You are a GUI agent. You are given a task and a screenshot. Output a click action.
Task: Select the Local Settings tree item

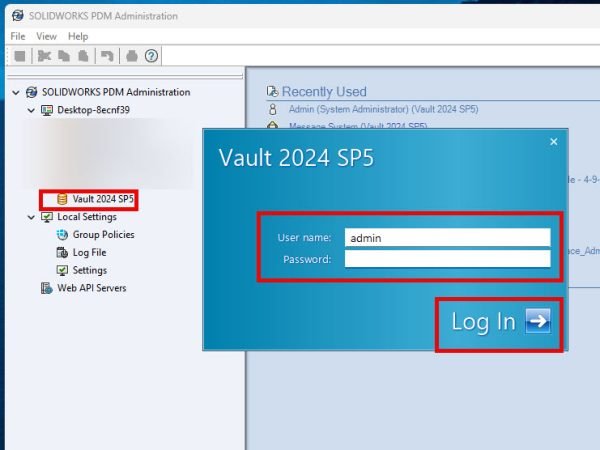[x=87, y=217]
